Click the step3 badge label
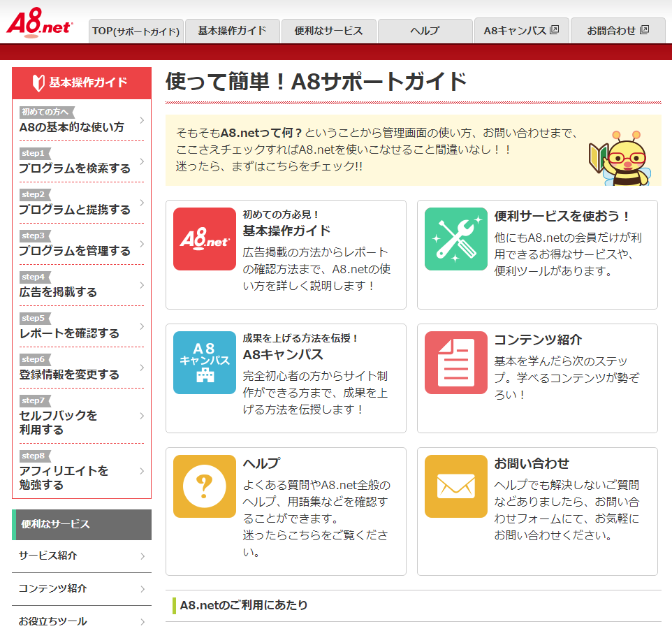Screen dimensions: 672x631 pyautogui.click(x=35, y=235)
